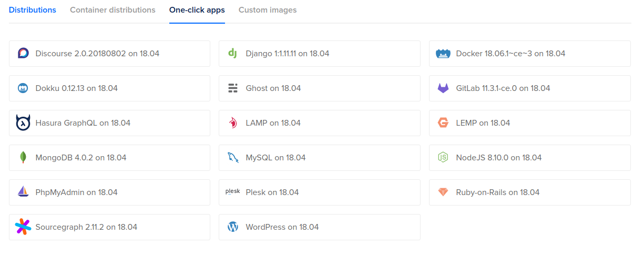Screen dimensions: 644x255
Task: Click the Discourse logo icon
Action: pyautogui.click(x=23, y=53)
